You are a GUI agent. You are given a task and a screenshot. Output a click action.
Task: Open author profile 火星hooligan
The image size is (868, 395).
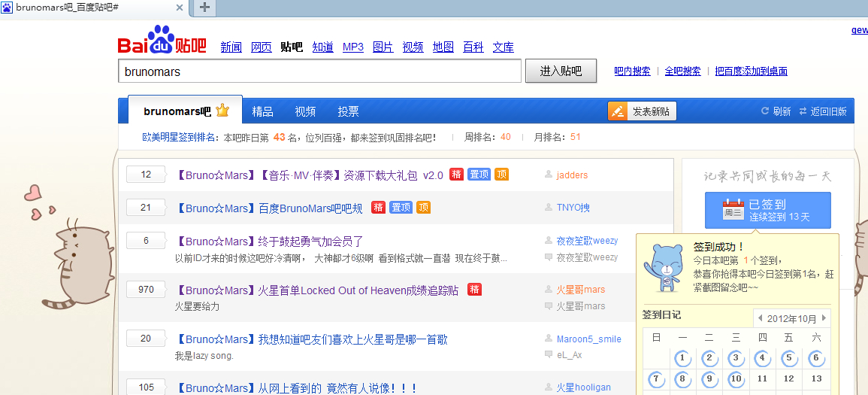583,387
